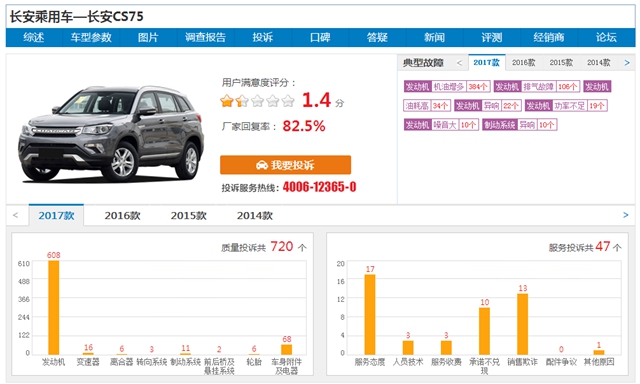
Task: Click the 我要投诉 complaint button
Action: point(285,165)
